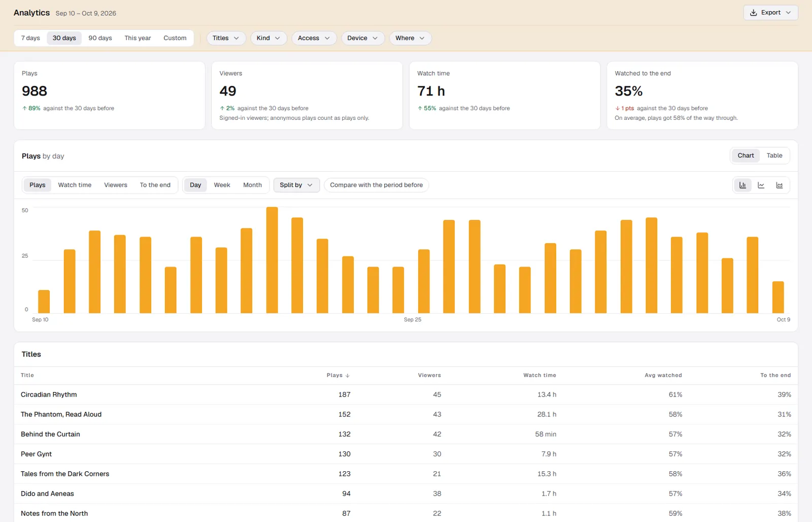Select the 90 days range
Viewport: 812px width, 522px height.
(100, 38)
